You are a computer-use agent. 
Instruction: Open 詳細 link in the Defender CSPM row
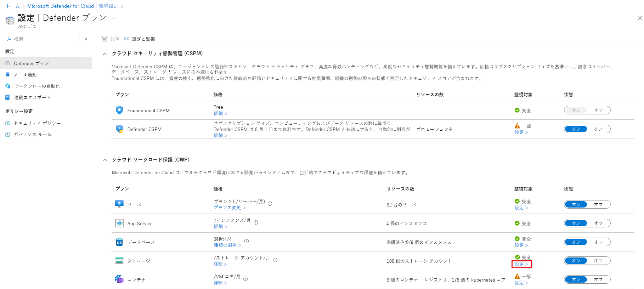(220, 135)
